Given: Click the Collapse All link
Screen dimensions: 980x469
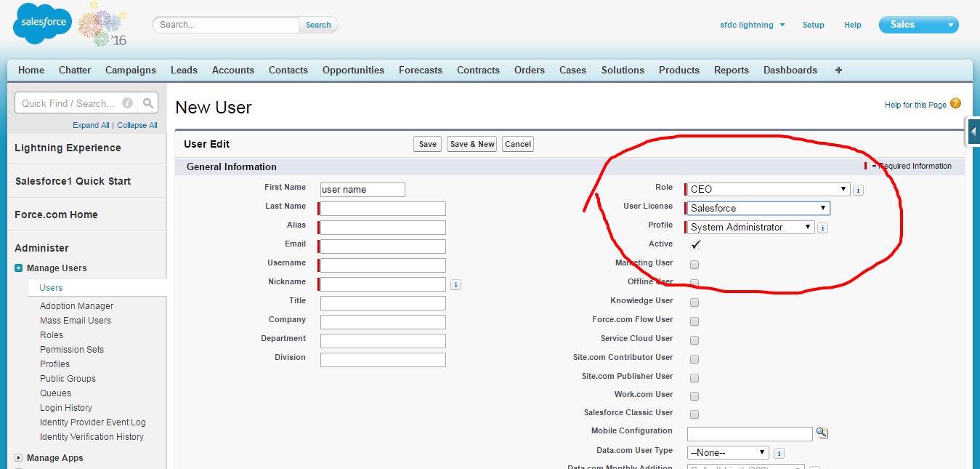Looking at the screenshot, I should (137, 125).
